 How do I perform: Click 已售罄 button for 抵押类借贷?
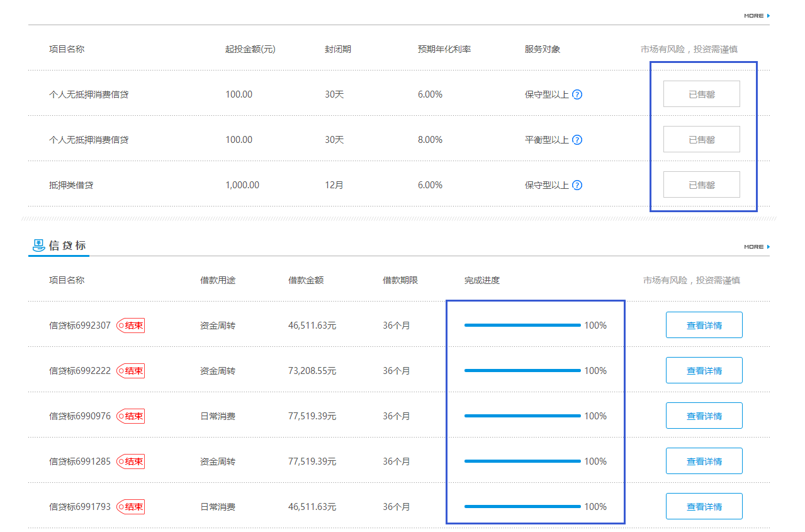(x=701, y=185)
